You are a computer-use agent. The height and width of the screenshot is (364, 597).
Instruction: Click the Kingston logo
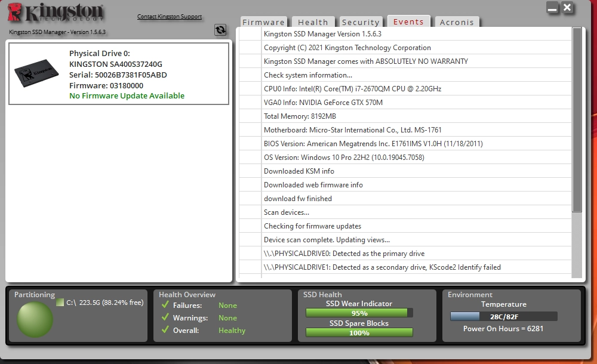tap(56, 13)
